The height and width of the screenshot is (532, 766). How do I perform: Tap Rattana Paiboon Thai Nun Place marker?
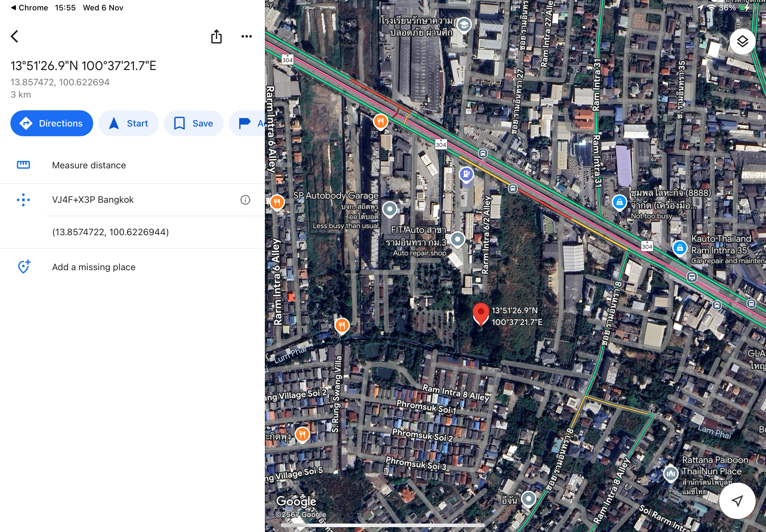[x=671, y=473]
